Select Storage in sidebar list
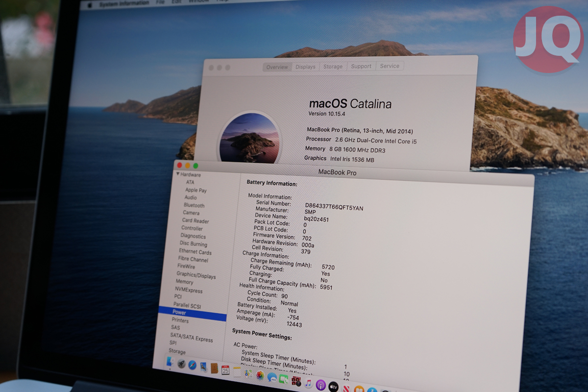 point(177,351)
